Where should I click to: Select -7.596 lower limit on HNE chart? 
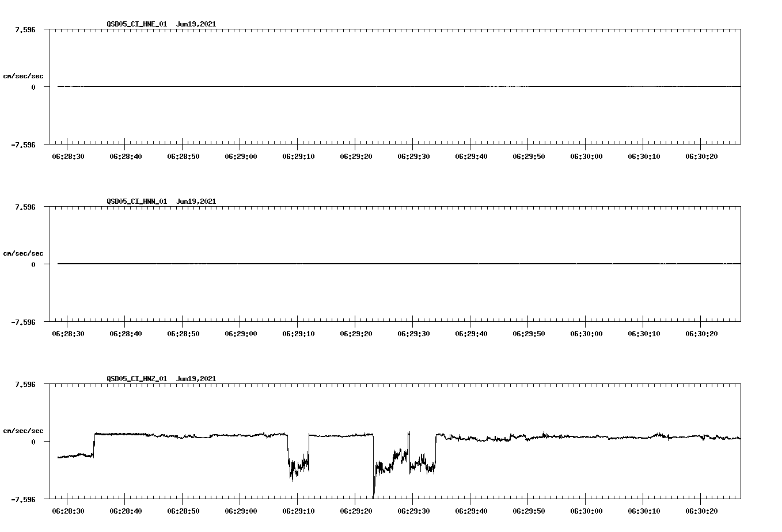[x=24, y=145]
